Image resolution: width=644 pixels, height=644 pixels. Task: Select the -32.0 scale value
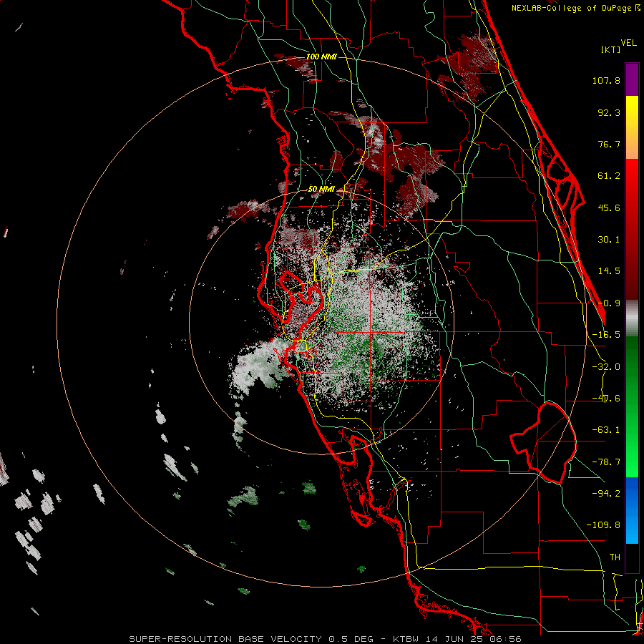click(x=606, y=367)
